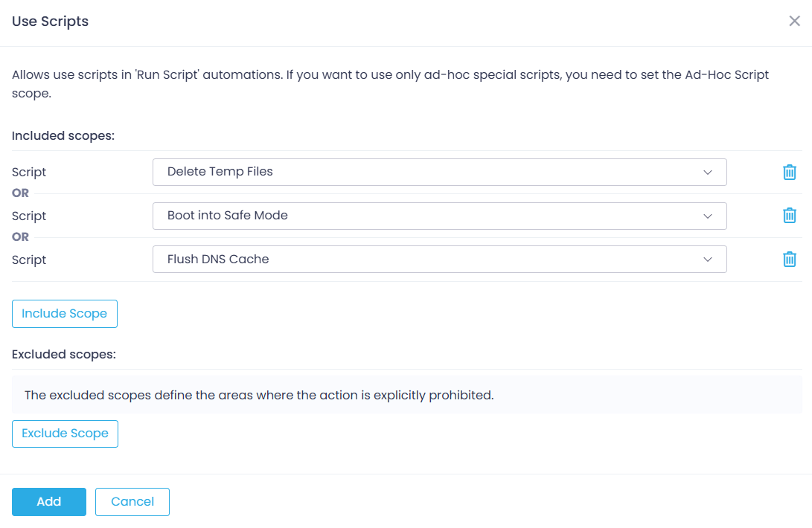812x528 pixels.
Task: Confirm with the Add button
Action: [48, 502]
